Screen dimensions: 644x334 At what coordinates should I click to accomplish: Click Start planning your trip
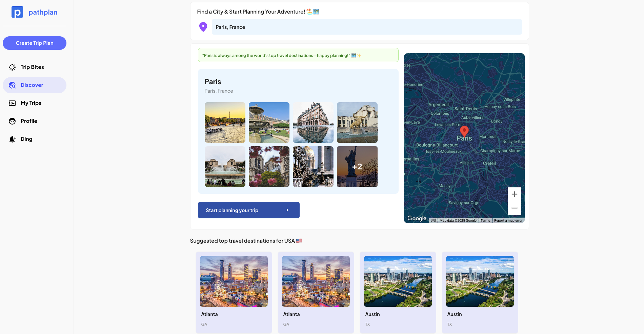(x=249, y=210)
